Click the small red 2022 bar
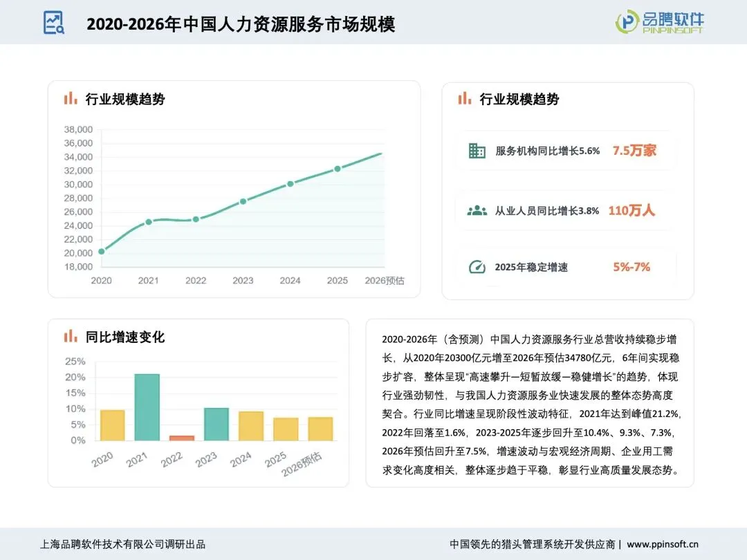 (182, 438)
